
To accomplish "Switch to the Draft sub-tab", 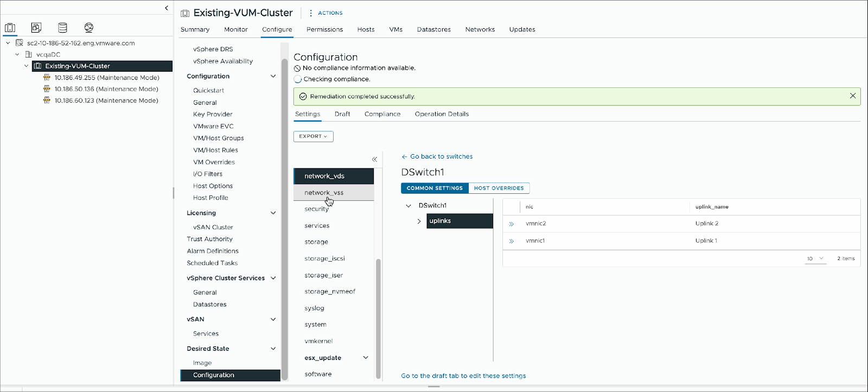I will [x=342, y=114].
